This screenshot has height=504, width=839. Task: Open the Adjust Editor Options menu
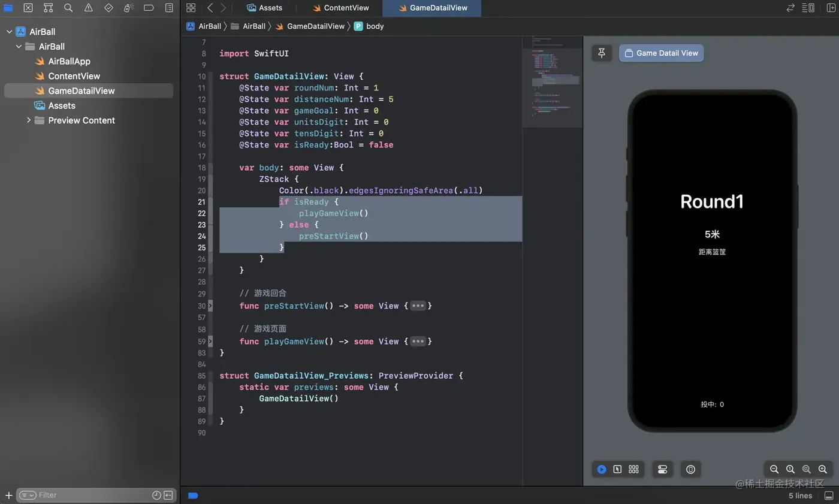click(808, 8)
